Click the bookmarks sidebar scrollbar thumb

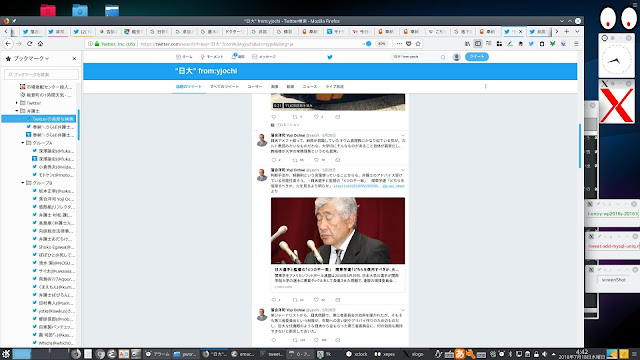[x=78, y=124]
